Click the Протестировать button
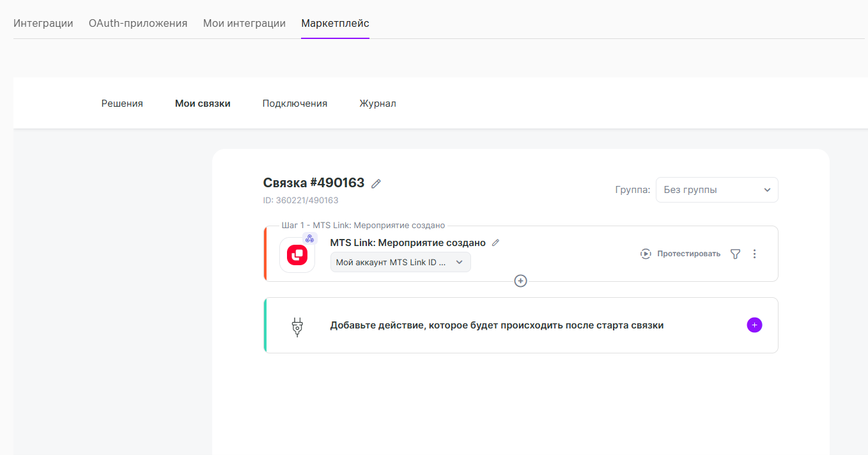This screenshot has height=455, width=868. tap(680, 254)
